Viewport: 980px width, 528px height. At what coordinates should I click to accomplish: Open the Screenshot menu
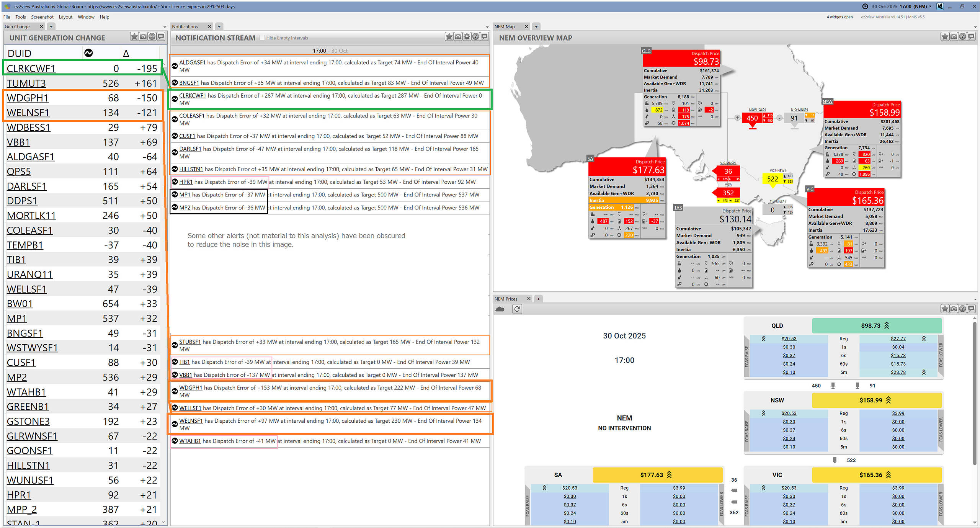pos(42,17)
